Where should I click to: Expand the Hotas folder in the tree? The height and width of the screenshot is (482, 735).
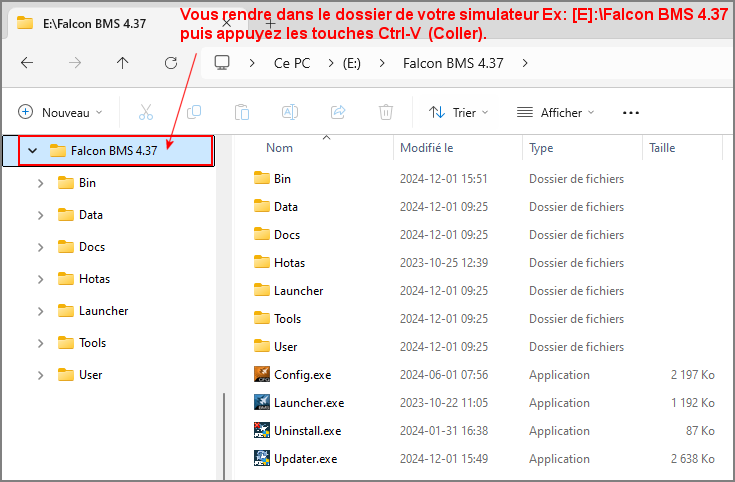click(40, 279)
